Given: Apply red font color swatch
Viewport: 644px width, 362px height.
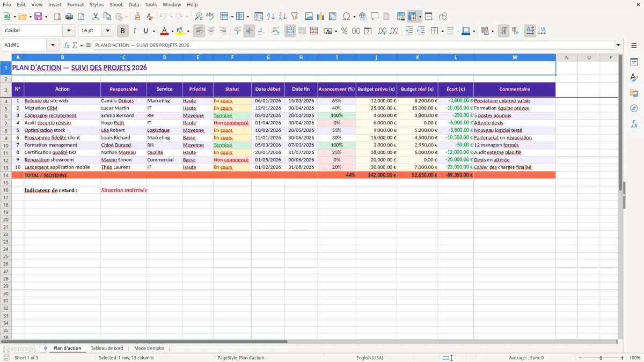Looking at the screenshot, I should 165,31.
